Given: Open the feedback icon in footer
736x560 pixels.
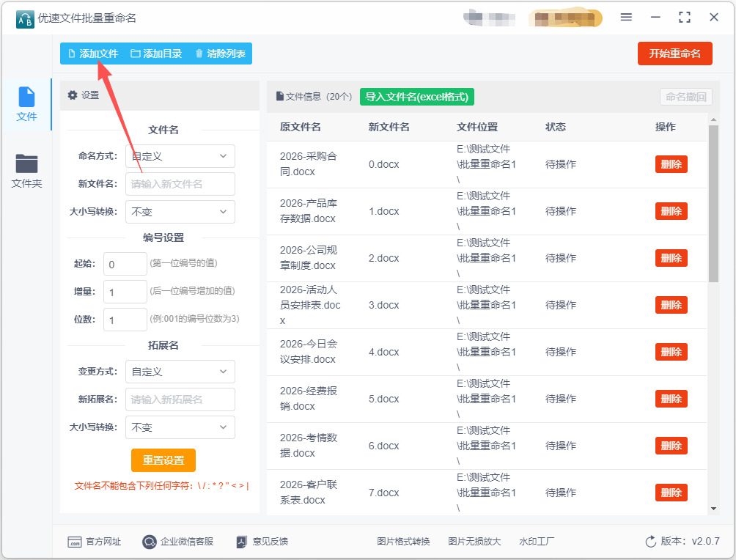Looking at the screenshot, I should [243, 542].
